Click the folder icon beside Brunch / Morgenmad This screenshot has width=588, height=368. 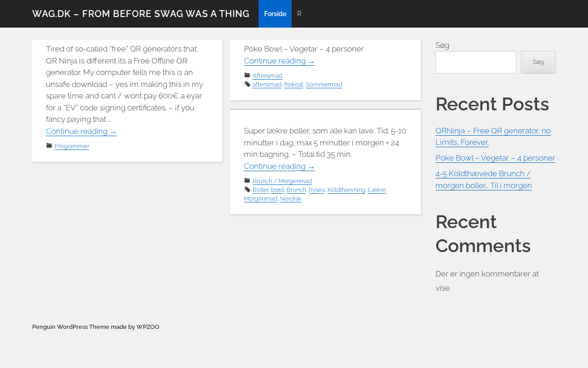(247, 181)
